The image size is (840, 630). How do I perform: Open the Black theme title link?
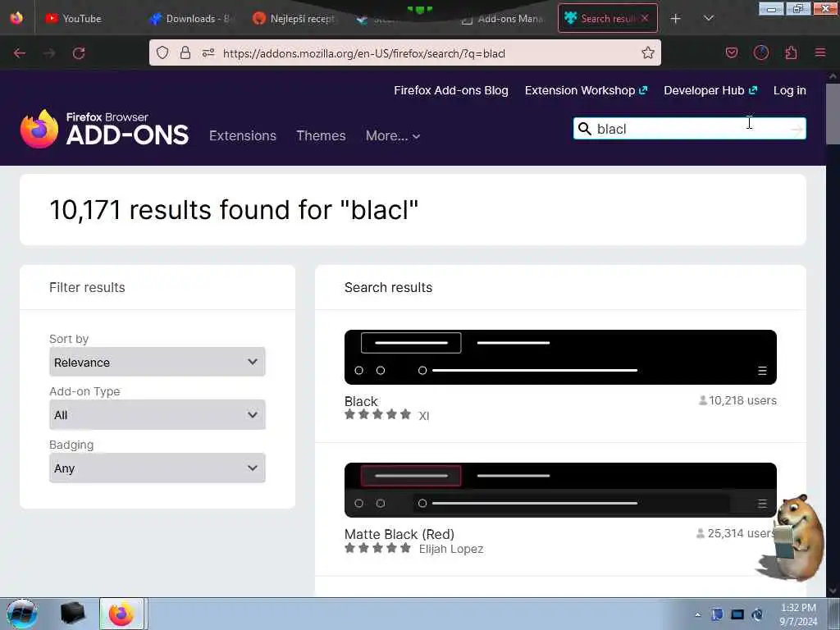click(361, 401)
